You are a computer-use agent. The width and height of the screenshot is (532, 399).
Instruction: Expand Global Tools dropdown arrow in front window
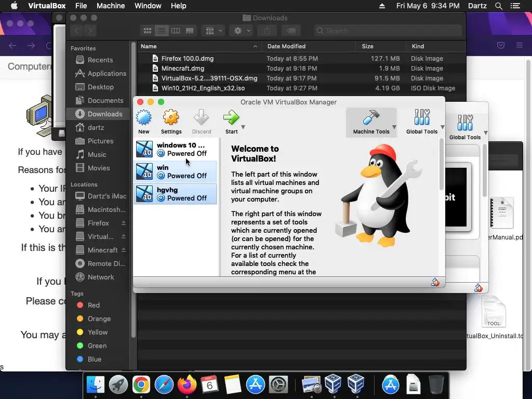(443, 127)
